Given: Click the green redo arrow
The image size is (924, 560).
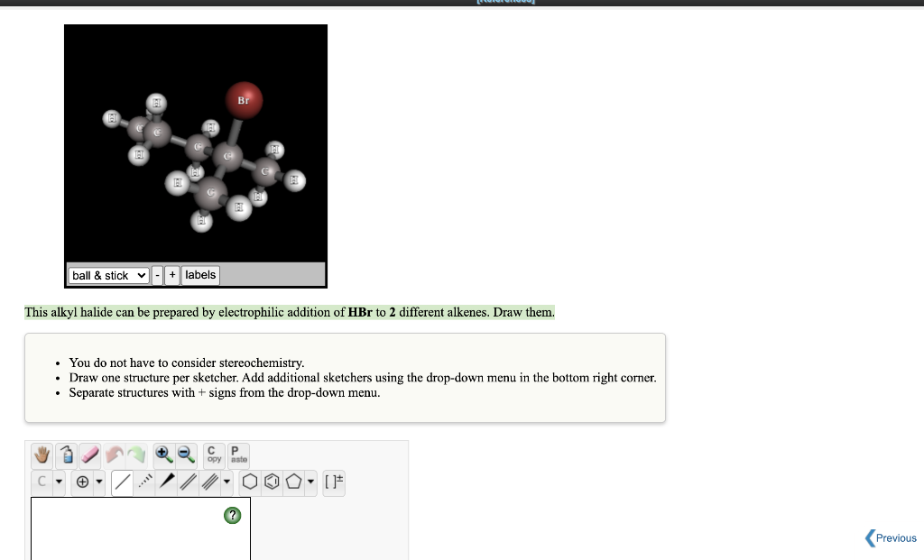Looking at the screenshot, I should 137,454.
